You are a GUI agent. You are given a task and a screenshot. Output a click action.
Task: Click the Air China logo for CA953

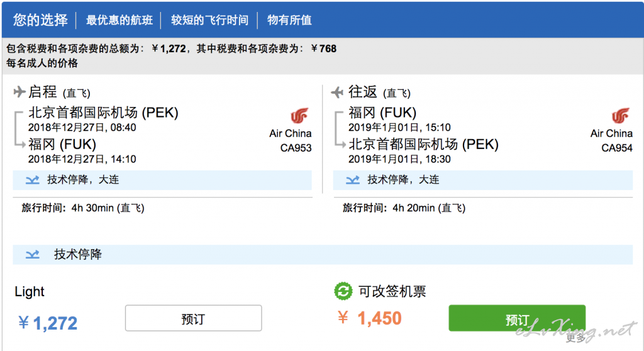tap(299, 116)
